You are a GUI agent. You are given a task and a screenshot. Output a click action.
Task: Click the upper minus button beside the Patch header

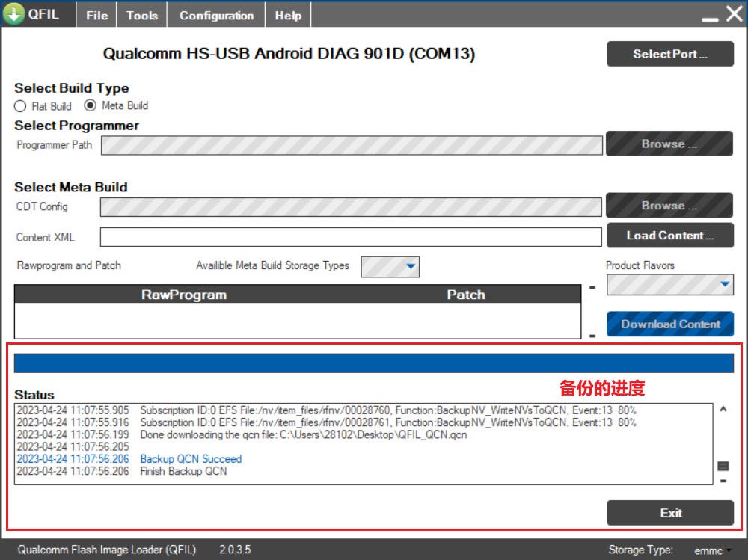click(x=592, y=288)
